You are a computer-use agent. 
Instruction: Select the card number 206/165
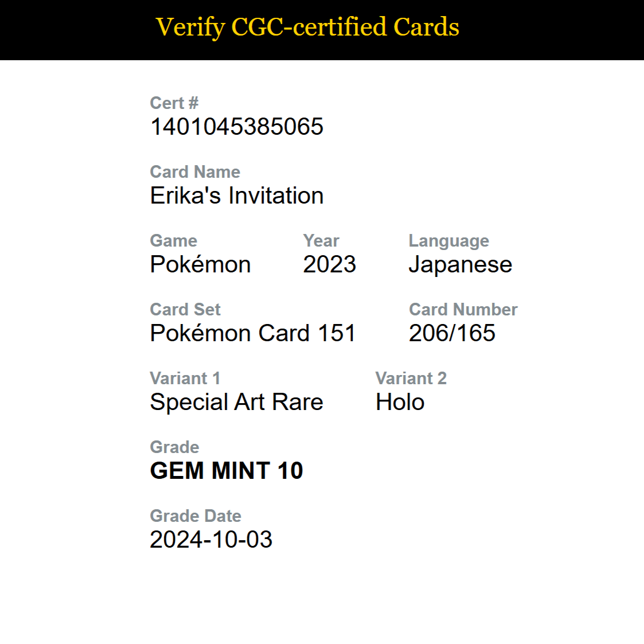(452, 333)
